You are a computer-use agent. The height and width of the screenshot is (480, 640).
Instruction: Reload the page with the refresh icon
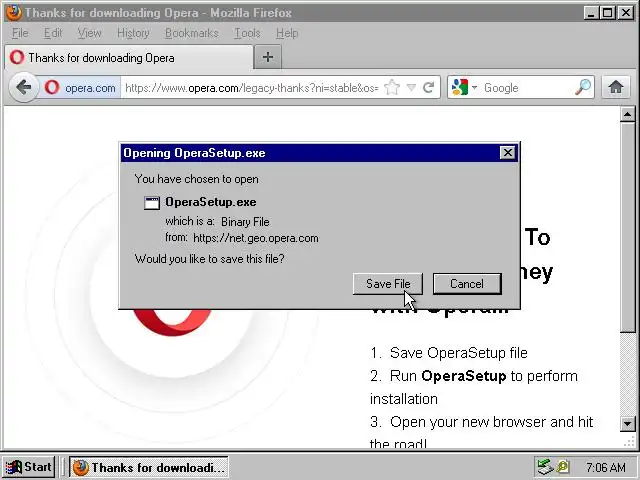point(429,87)
